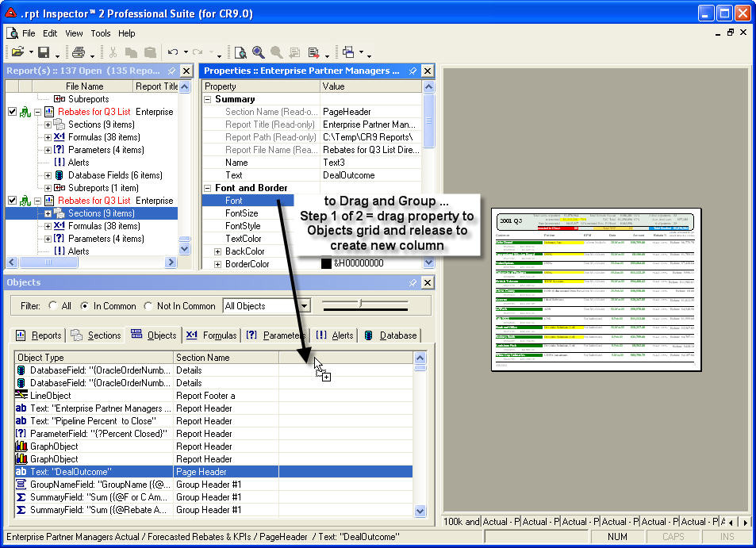
Task: Click the Property column header
Action: point(261,86)
